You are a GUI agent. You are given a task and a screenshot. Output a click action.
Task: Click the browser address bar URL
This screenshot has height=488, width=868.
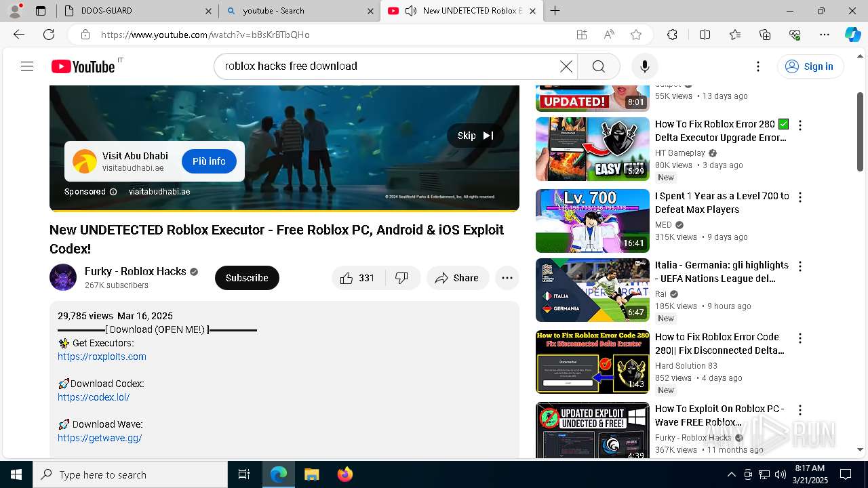pyautogui.click(x=205, y=35)
